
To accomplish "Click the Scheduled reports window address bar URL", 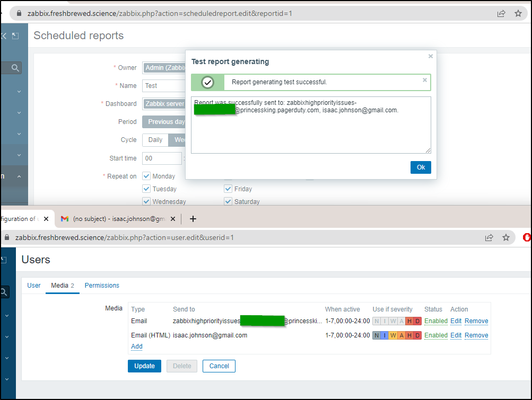I will click(160, 14).
